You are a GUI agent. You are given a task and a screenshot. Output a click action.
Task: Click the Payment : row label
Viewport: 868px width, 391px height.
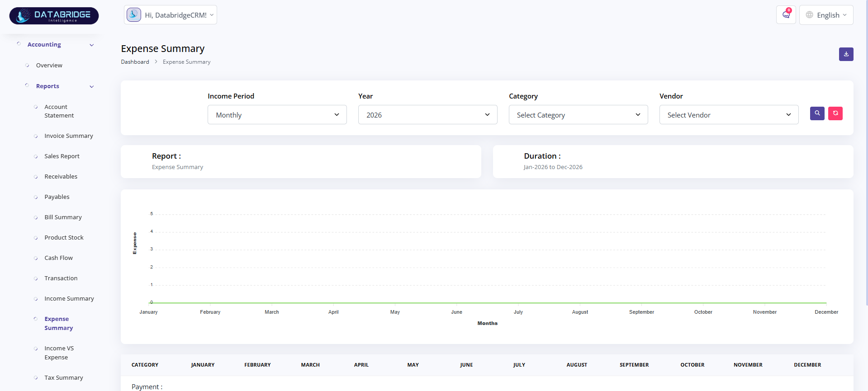point(147,387)
